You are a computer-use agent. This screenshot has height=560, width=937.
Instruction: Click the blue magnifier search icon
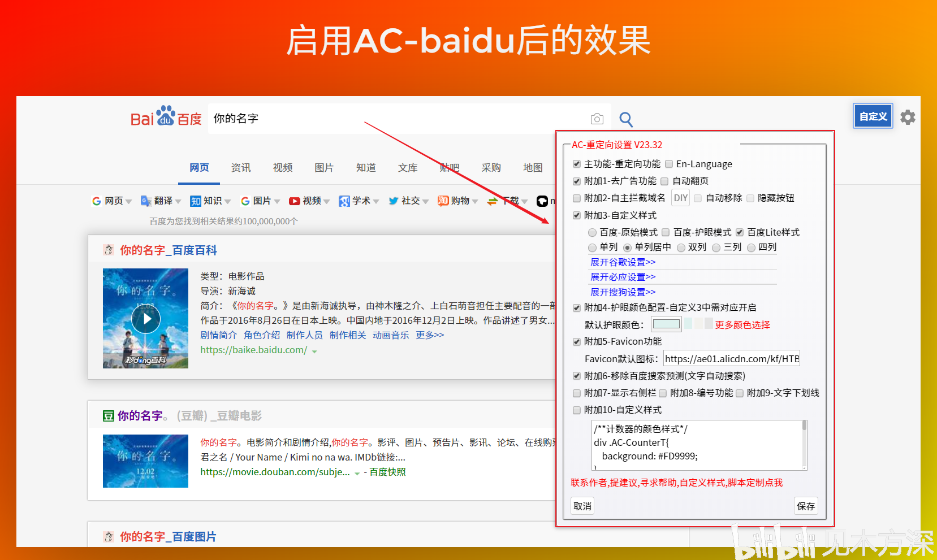[625, 119]
